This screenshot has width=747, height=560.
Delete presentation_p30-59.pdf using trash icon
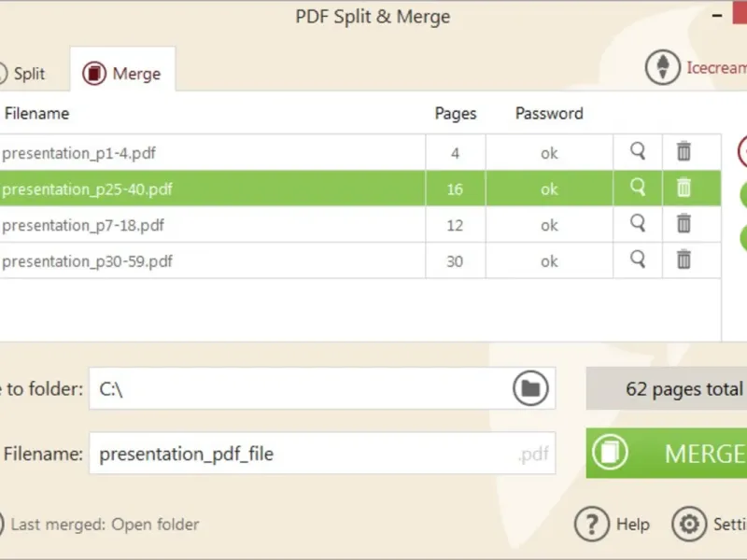[x=684, y=260]
